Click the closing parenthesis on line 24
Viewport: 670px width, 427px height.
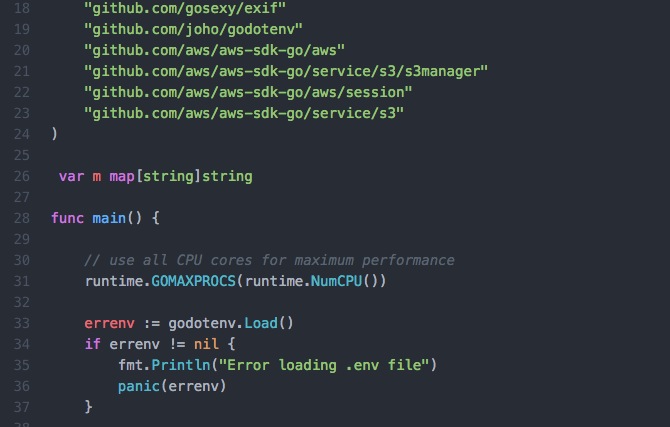(x=54, y=134)
